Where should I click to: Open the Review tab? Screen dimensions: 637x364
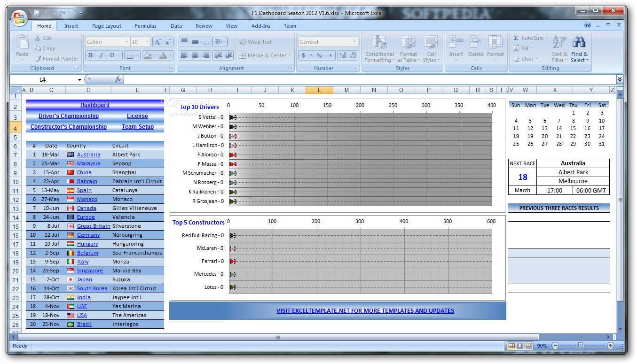(204, 26)
